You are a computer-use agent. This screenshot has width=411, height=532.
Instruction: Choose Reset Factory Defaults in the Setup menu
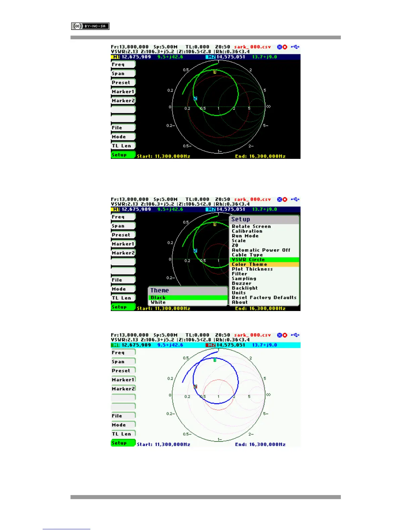coord(264,298)
